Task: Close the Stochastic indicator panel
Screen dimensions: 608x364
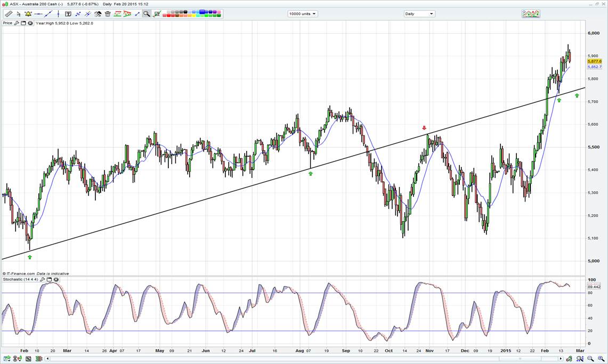Action: pos(56,279)
